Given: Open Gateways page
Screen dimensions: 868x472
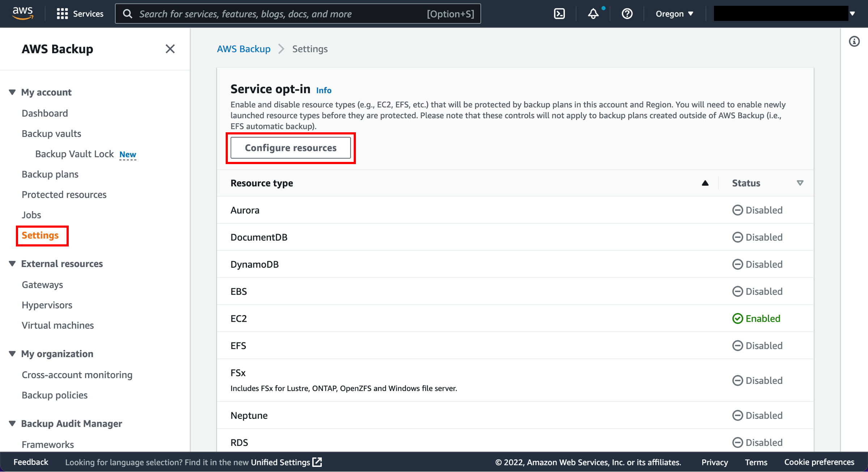Looking at the screenshot, I should (x=42, y=285).
